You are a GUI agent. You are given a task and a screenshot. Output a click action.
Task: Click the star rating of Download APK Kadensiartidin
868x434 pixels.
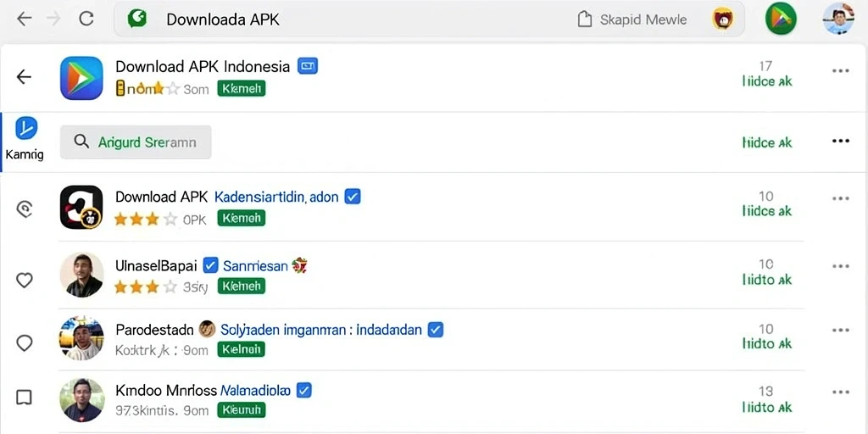146,220
